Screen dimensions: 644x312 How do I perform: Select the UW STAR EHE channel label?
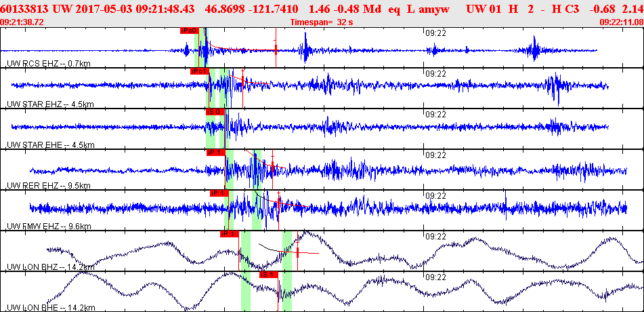(x=51, y=145)
